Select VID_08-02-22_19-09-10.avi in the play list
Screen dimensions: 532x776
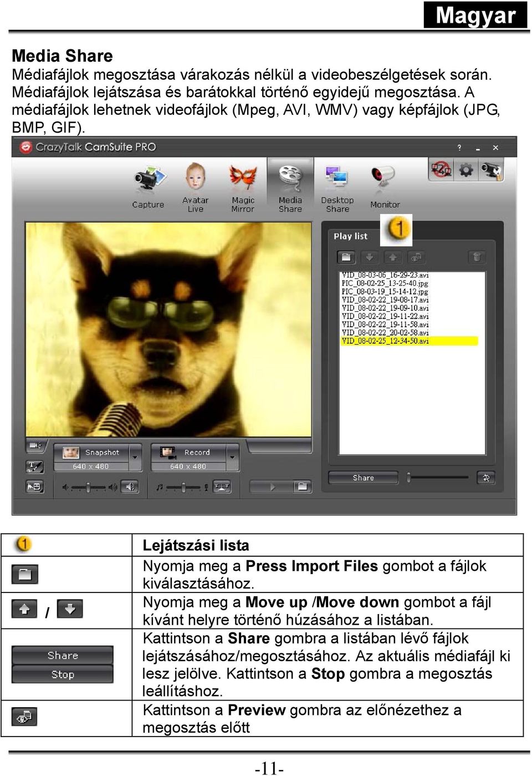coord(385,308)
